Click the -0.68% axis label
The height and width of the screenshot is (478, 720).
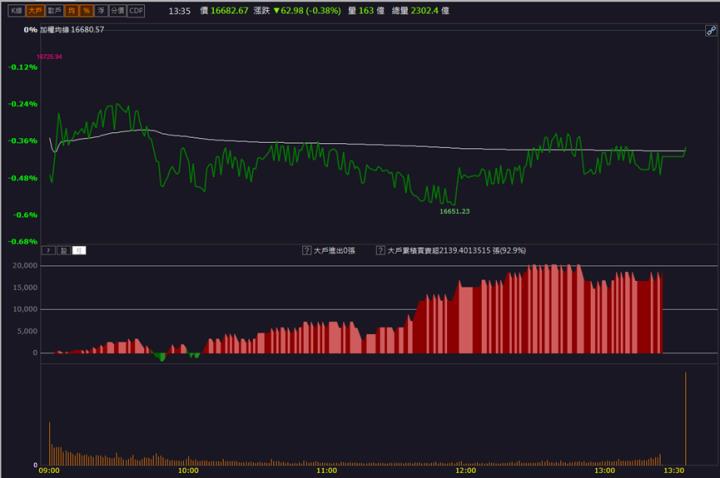tap(23, 241)
